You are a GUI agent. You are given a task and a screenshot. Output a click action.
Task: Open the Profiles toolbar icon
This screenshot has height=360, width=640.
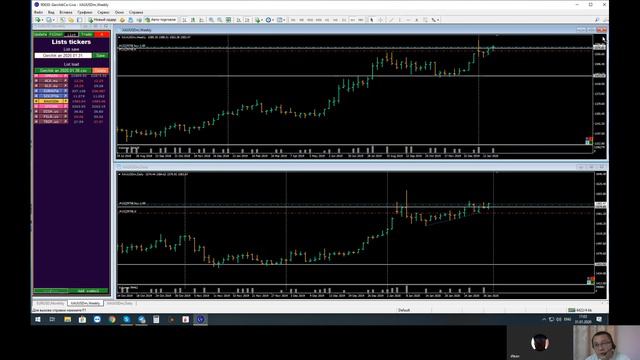[x=49, y=20]
